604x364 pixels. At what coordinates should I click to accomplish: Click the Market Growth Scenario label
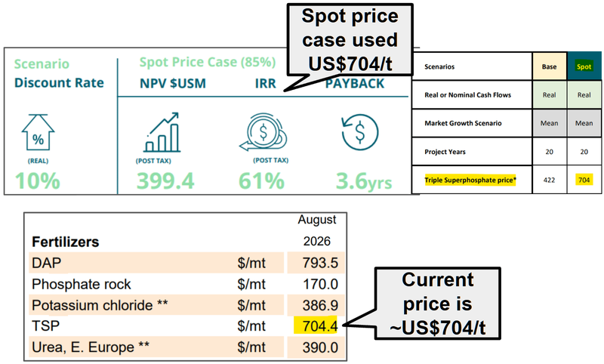coord(463,123)
